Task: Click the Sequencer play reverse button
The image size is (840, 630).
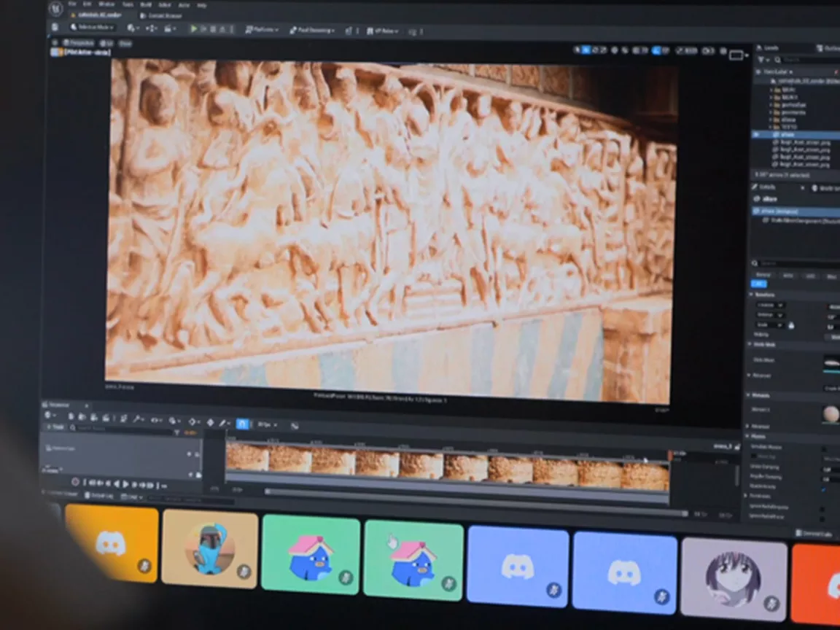Action: [x=117, y=483]
